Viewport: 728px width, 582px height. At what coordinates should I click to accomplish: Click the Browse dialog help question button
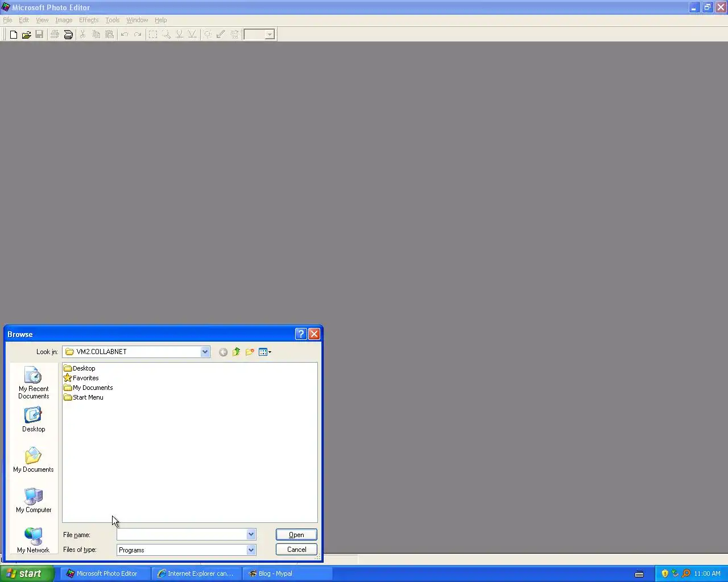(x=301, y=334)
